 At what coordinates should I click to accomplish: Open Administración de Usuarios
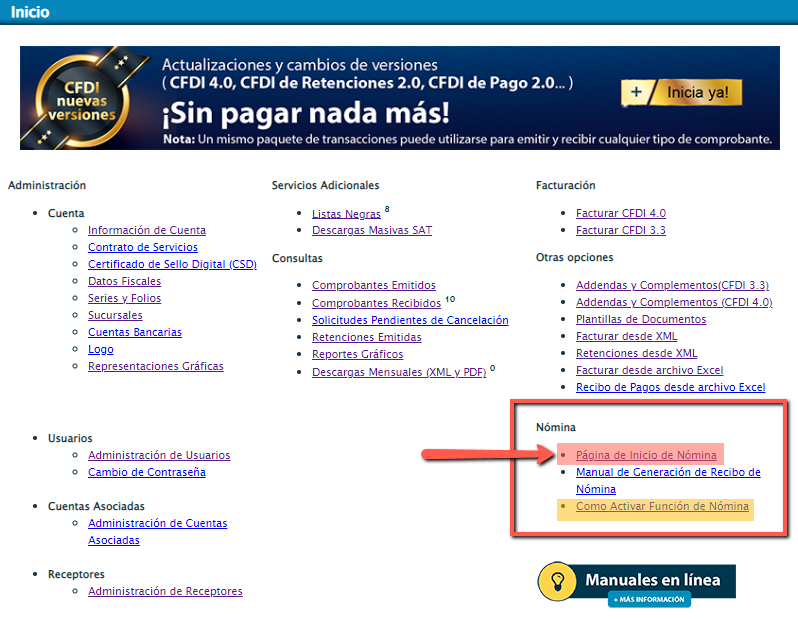point(159,455)
